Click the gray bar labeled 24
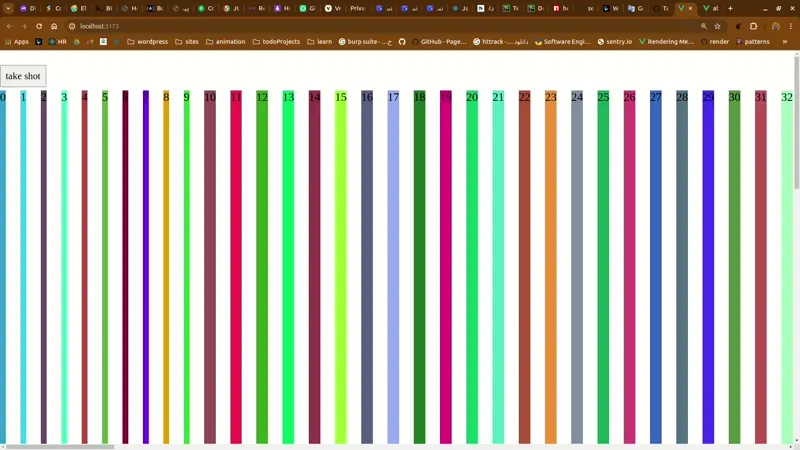The image size is (800, 450). 577,266
